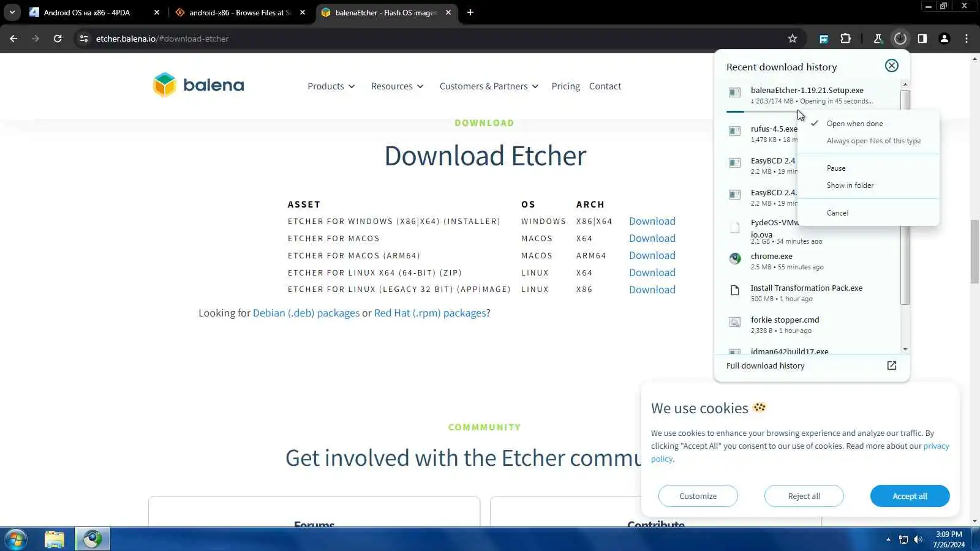Image resolution: width=980 pixels, height=551 pixels.
Task: Click balenaEtcher download progress bar
Action: point(761,111)
